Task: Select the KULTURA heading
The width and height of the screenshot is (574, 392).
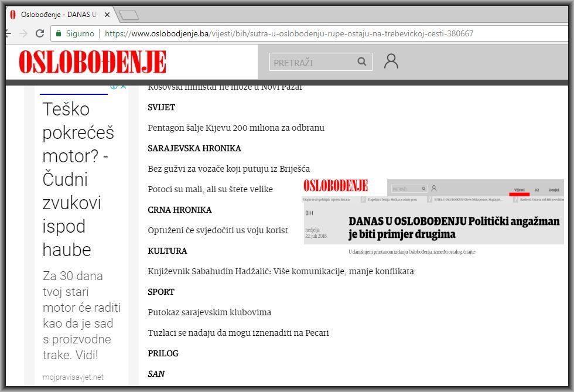Action: point(168,251)
